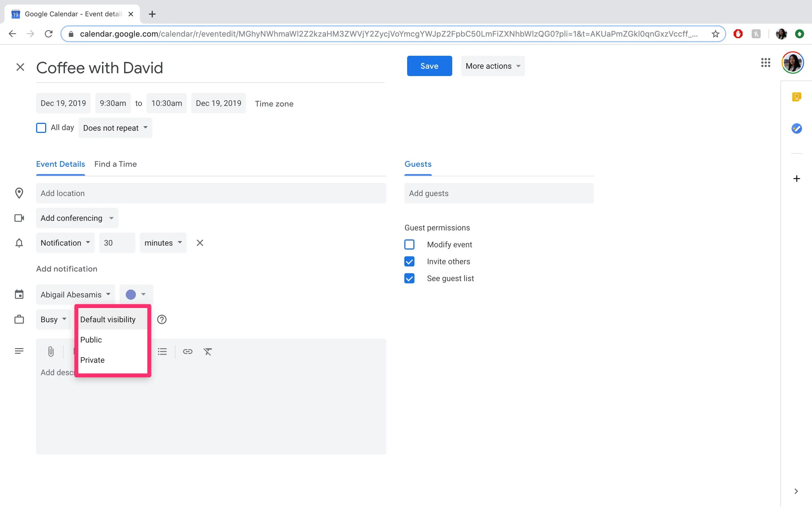Enable the All day checkbox
The height and width of the screenshot is (507, 812).
click(x=41, y=128)
